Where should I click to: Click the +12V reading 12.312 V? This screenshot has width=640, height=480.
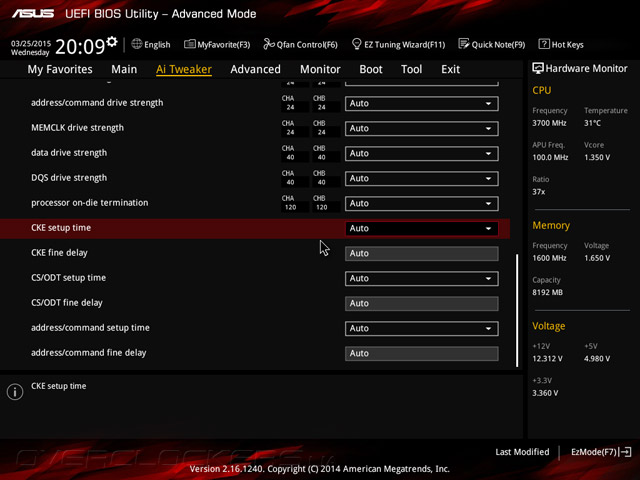547,358
